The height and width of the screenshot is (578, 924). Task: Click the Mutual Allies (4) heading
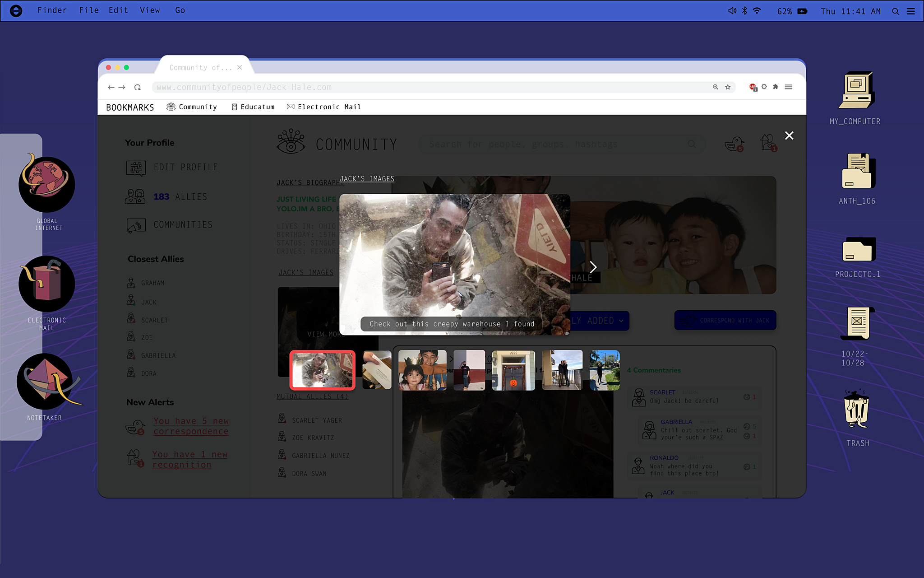pos(312,396)
